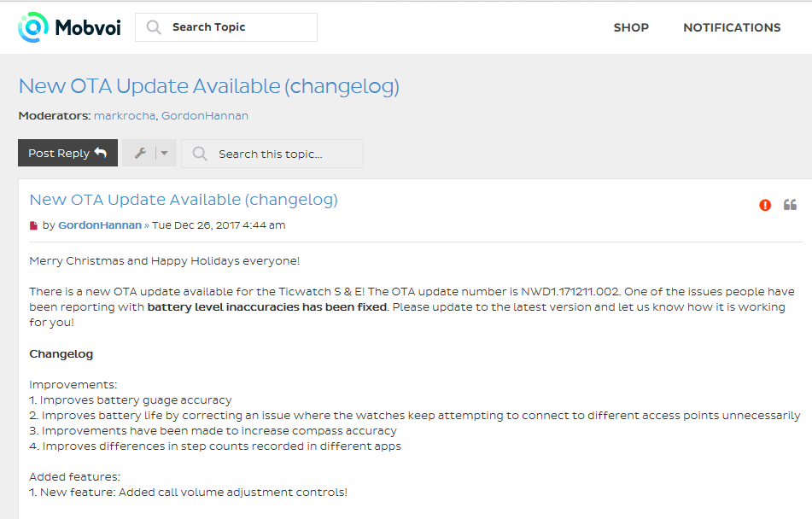Click the line Improves battery guage accuracy
Image resolution: width=812 pixels, height=519 pixels.
pos(131,400)
